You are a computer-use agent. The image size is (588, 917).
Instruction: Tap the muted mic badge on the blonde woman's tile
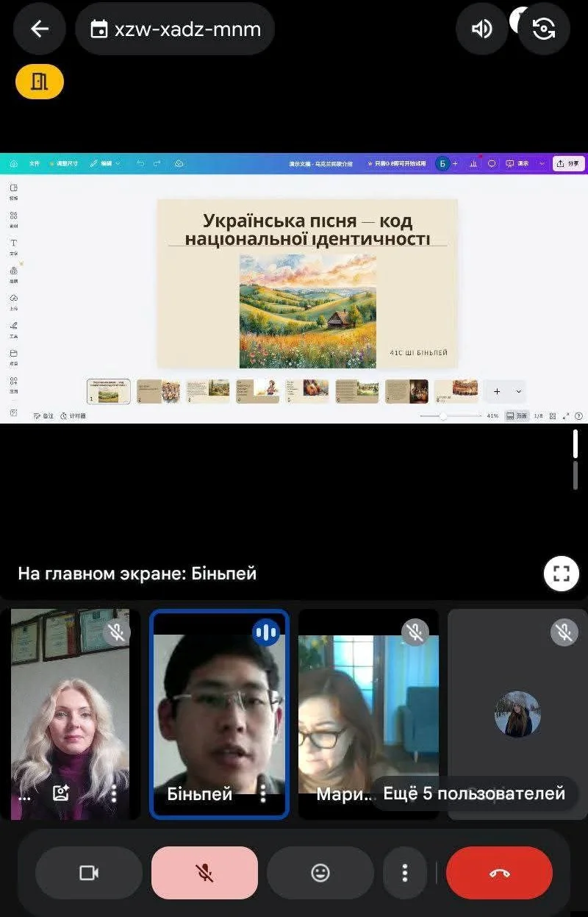tap(116, 632)
